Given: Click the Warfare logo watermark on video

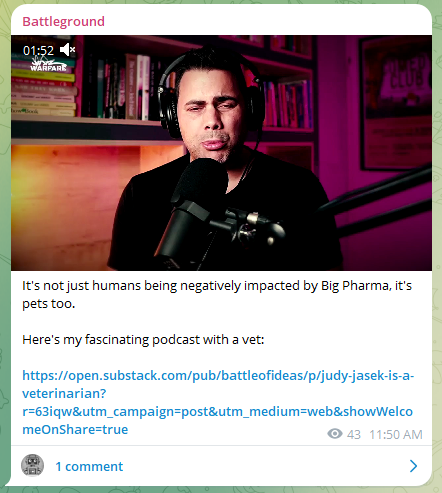Looking at the screenshot, I should click(x=48, y=65).
